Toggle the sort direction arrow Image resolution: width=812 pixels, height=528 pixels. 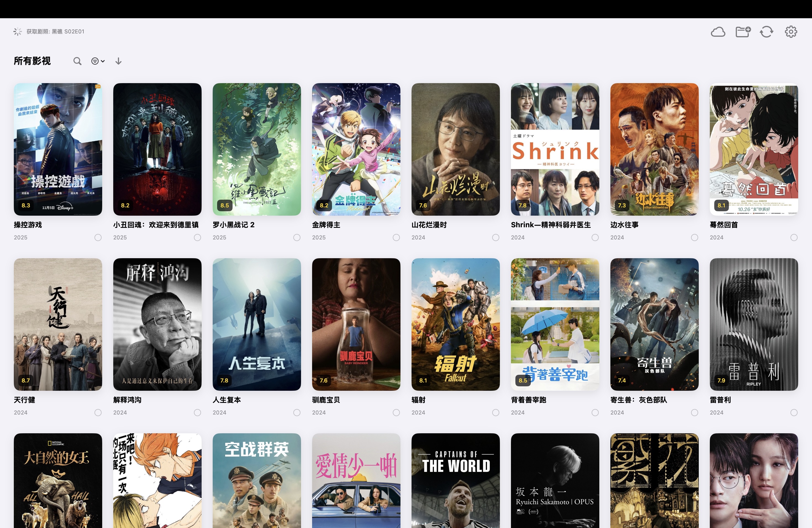click(118, 61)
